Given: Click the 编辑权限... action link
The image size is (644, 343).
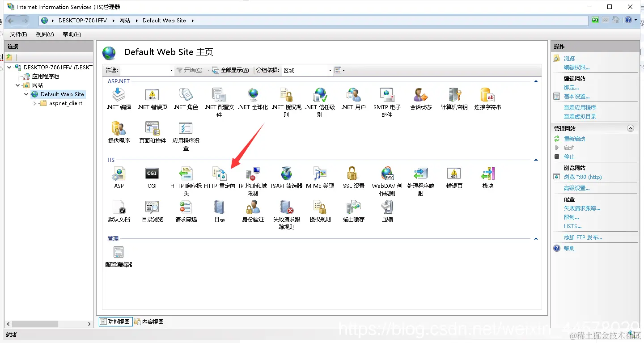Looking at the screenshot, I should [x=576, y=68].
